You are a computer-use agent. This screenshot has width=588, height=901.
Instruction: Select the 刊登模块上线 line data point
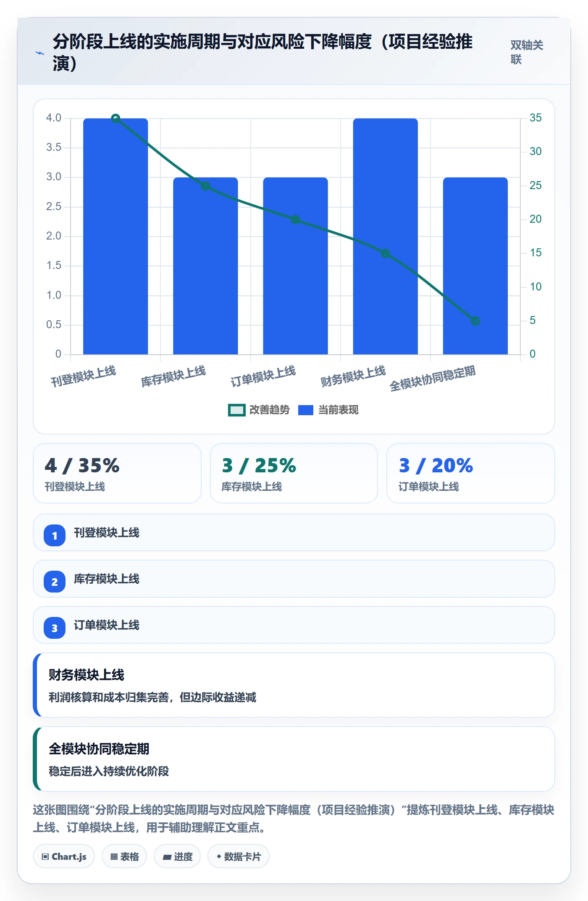coord(115,119)
